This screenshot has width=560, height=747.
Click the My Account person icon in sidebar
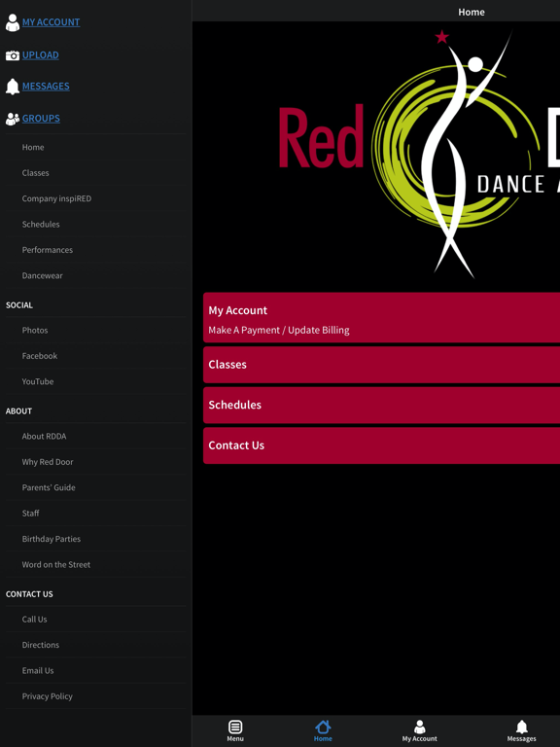tap(13, 22)
